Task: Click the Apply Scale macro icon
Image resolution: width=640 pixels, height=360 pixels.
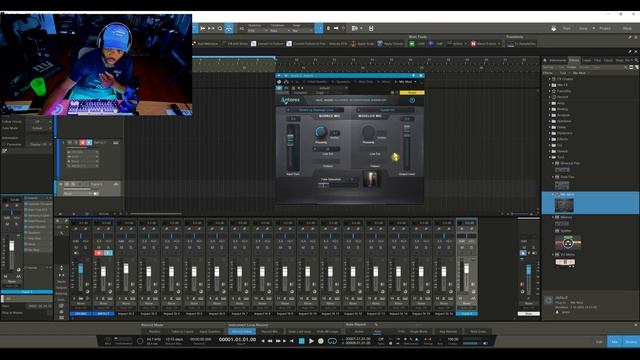Action: click(353, 44)
